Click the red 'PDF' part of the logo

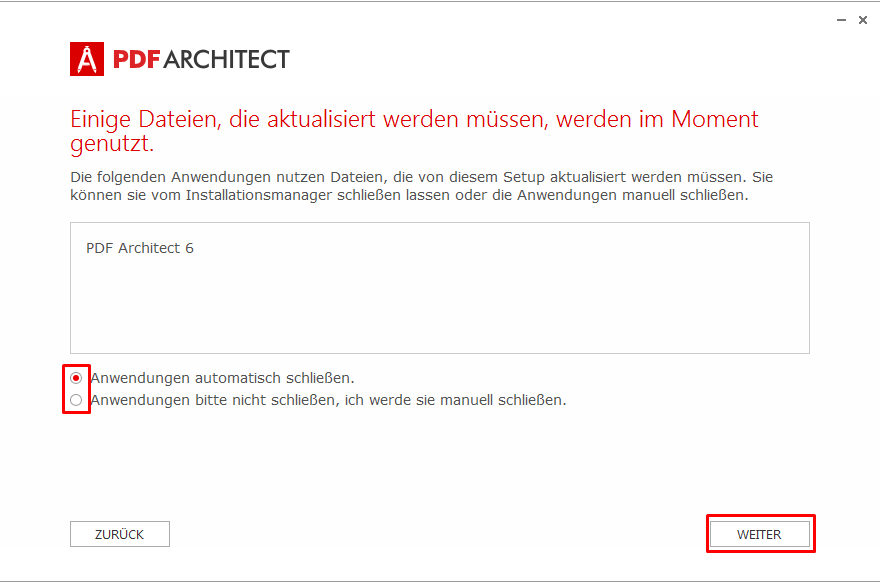pos(137,59)
